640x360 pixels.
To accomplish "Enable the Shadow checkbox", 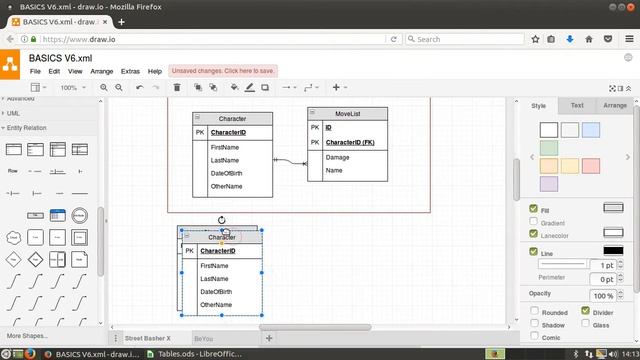I will click(x=534, y=323).
